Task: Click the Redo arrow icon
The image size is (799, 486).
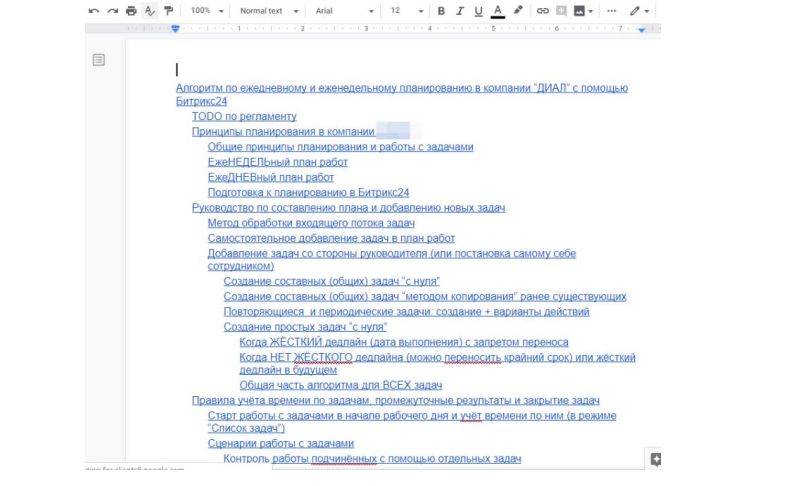Action: point(113,11)
